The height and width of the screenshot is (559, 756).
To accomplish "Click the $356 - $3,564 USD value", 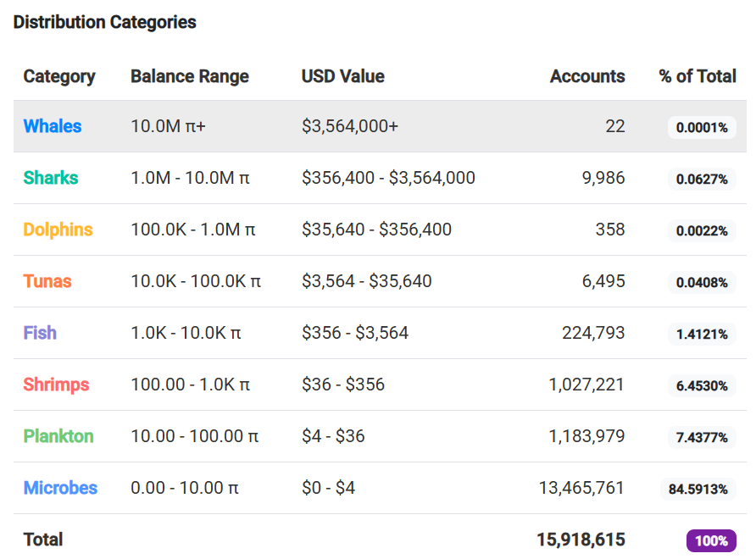I will [355, 333].
